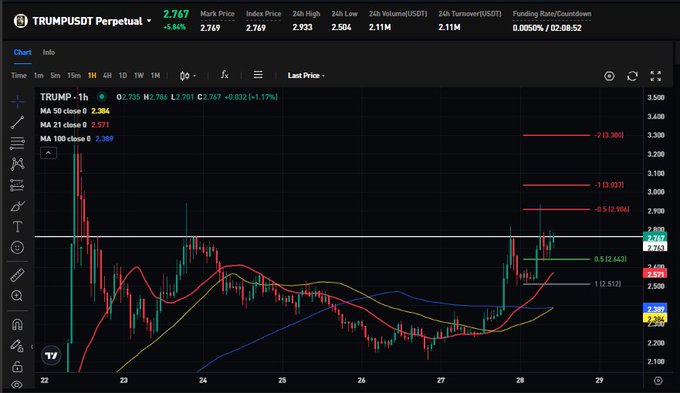Viewport: 680px width, 393px height.
Task: Select the 1M monthly timeframe
Action: (155, 75)
